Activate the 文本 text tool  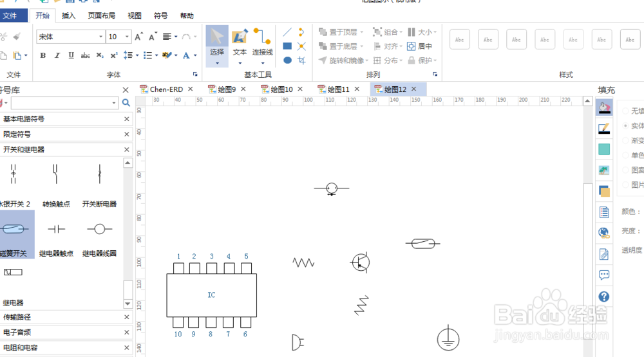point(240,45)
